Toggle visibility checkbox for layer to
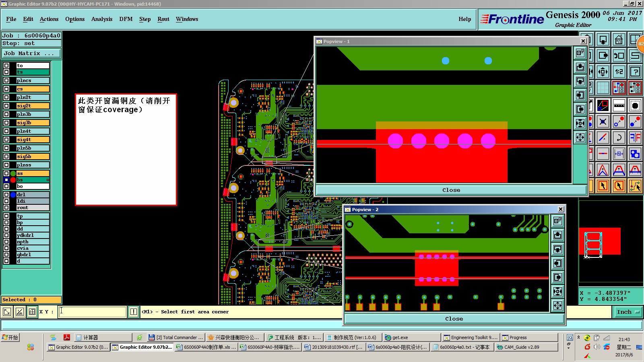 click(x=6, y=66)
